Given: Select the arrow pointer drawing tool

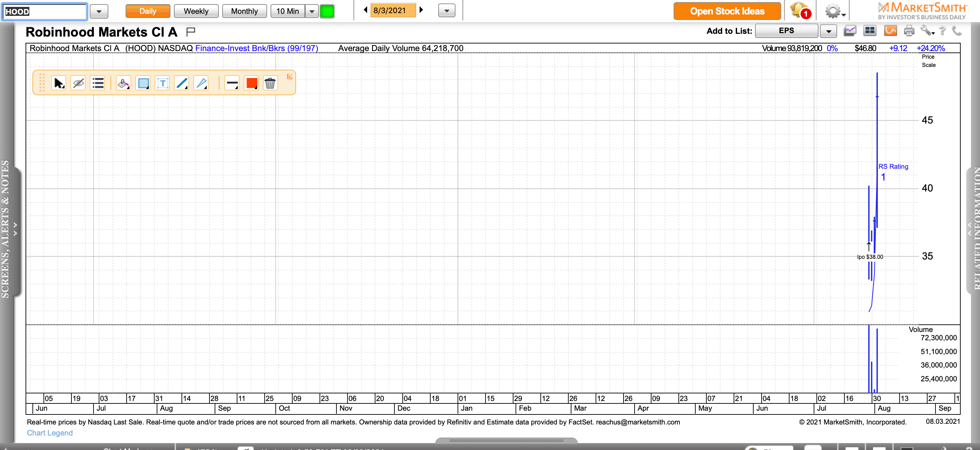Looking at the screenshot, I should point(59,83).
